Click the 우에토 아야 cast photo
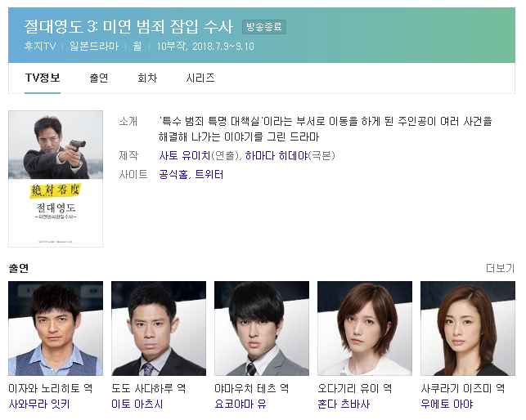526x420 pixels. point(468,328)
